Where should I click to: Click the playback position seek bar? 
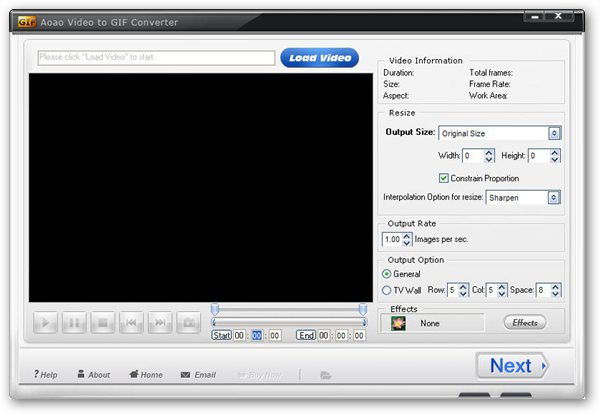(x=289, y=322)
